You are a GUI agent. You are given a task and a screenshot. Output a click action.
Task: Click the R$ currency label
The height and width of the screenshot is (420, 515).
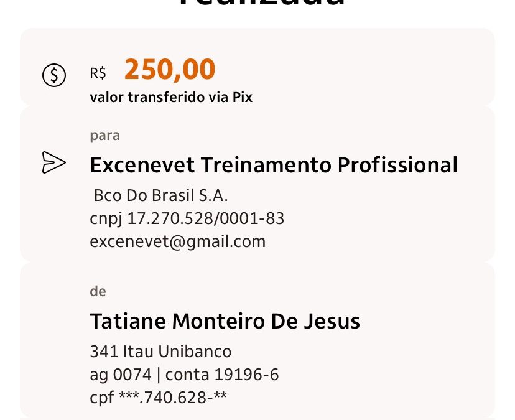point(98,73)
